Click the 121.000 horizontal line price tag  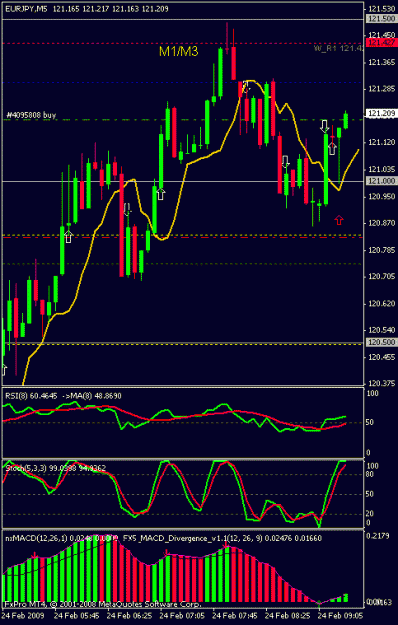(381, 181)
